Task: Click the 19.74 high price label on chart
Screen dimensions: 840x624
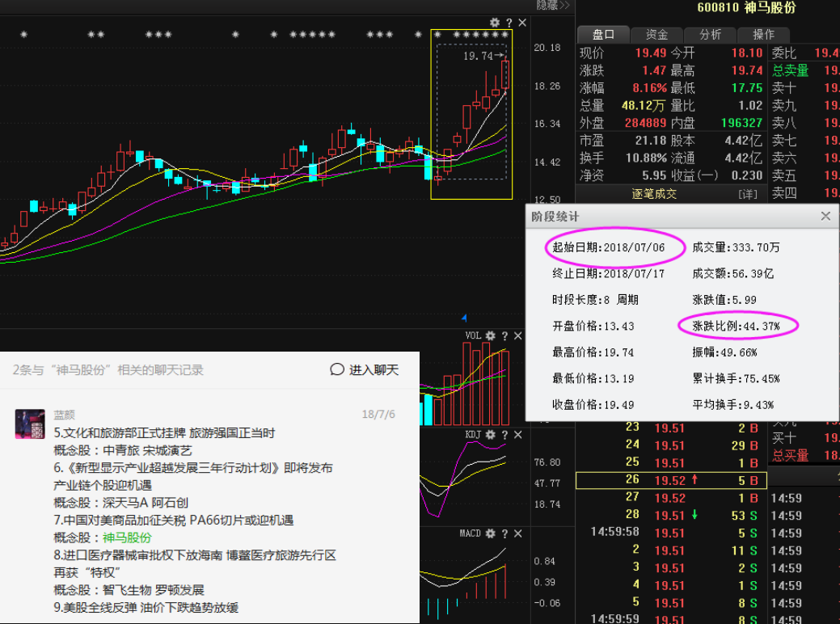Action: [x=477, y=56]
